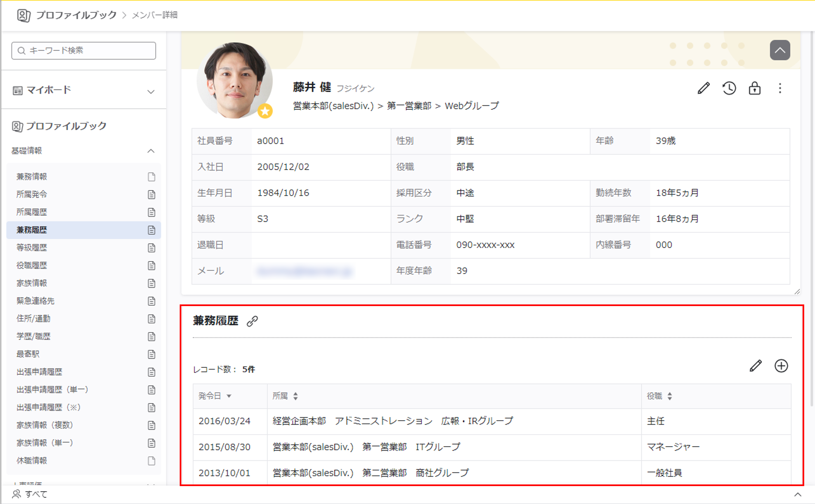This screenshot has height=504, width=815.
Task: Expand the マイボード section
Action: pos(151,91)
